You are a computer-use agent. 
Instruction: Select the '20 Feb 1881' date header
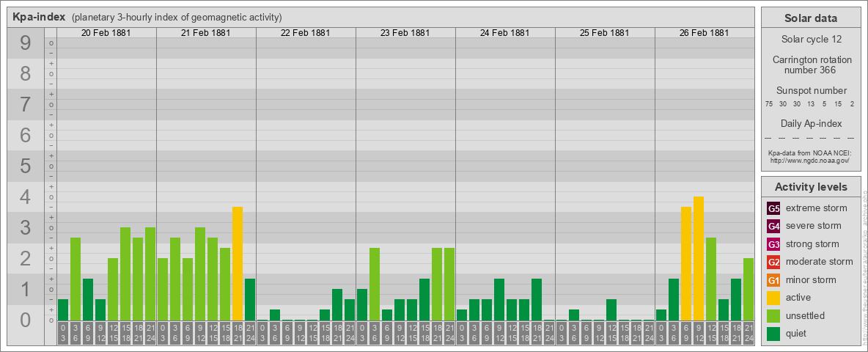pyautogui.click(x=106, y=33)
